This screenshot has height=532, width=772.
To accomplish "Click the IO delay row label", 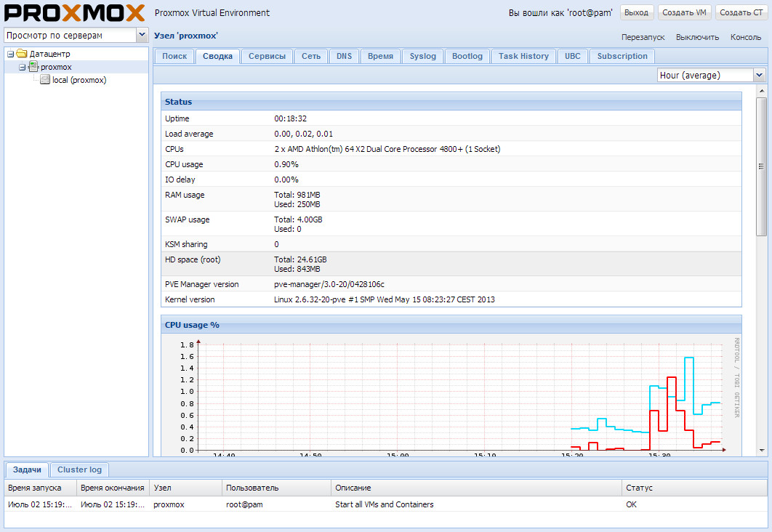I will [180, 180].
